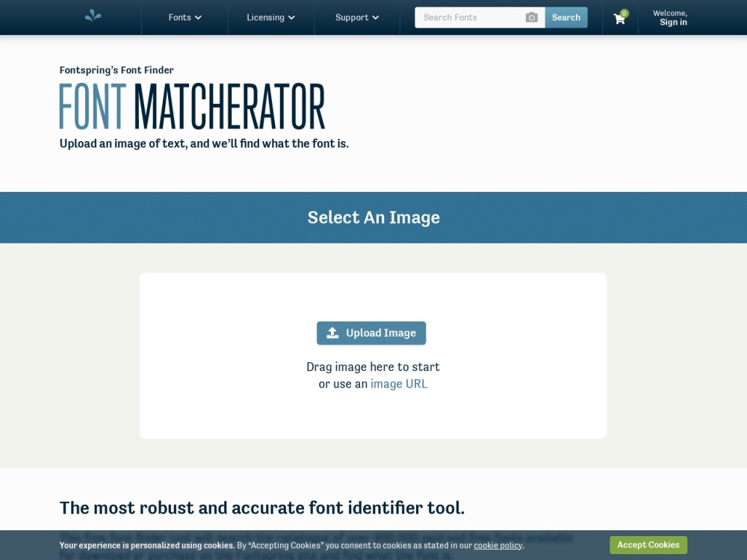
Task: Click the Upload Image button
Action: (x=371, y=333)
